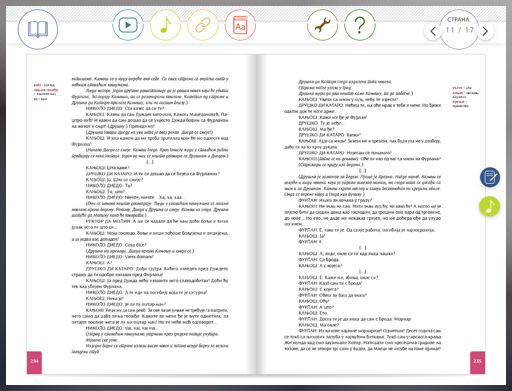Screen dimensions: 512x391
Task: Play audio with the green side note button
Action: (x=490, y=206)
